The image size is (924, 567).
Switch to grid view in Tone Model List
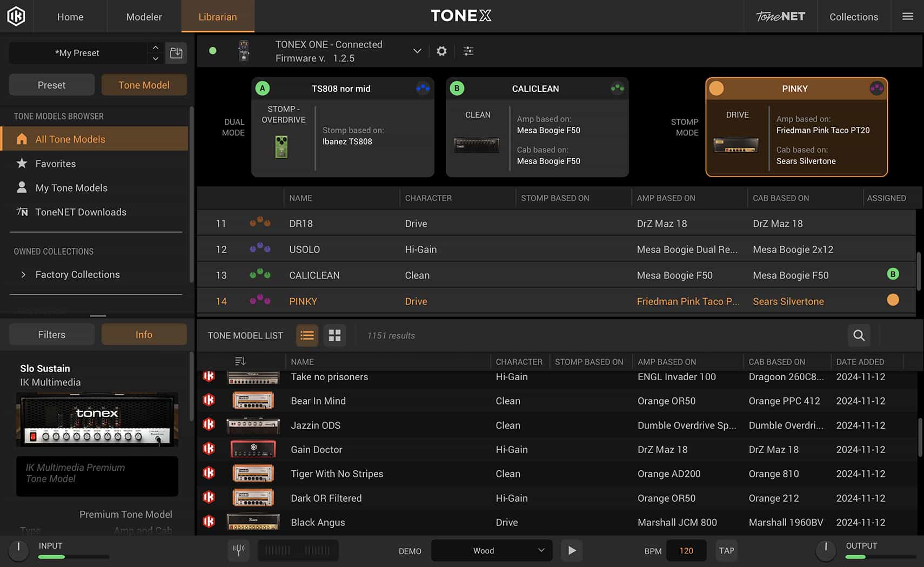334,335
